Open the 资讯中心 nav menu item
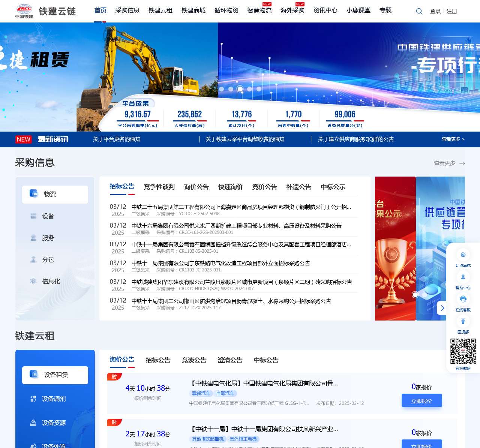Image resolution: width=480 pixels, height=448 pixels. point(325,10)
